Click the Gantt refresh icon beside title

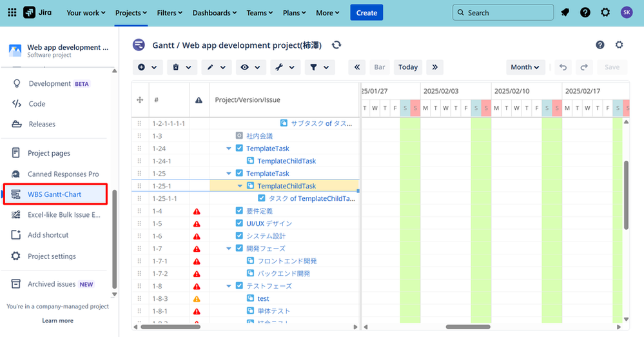(x=337, y=45)
